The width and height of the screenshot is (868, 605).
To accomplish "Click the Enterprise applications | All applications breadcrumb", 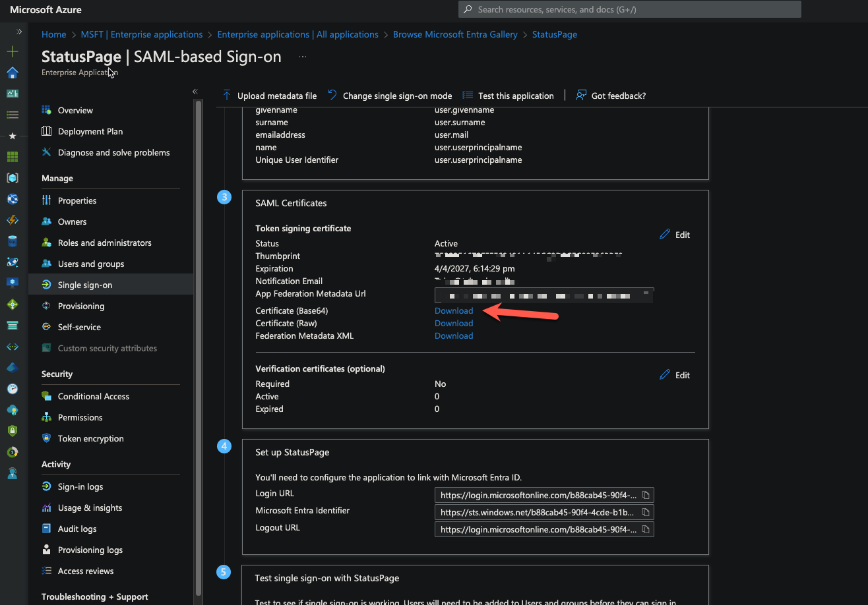I will 297,34.
